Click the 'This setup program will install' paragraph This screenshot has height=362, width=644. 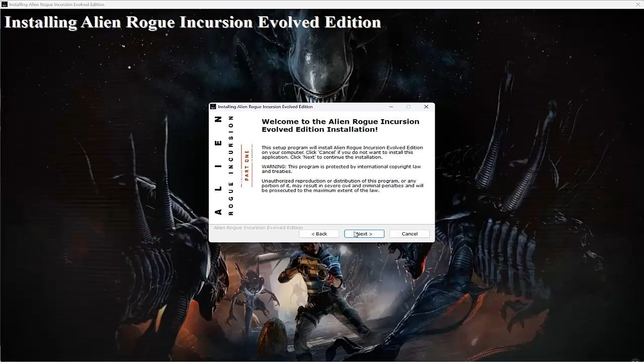point(342,152)
